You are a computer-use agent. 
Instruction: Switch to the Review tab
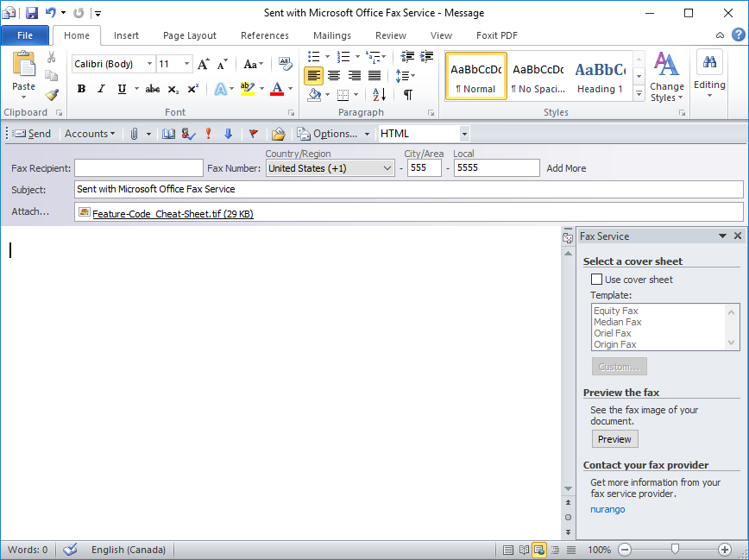coord(391,35)
